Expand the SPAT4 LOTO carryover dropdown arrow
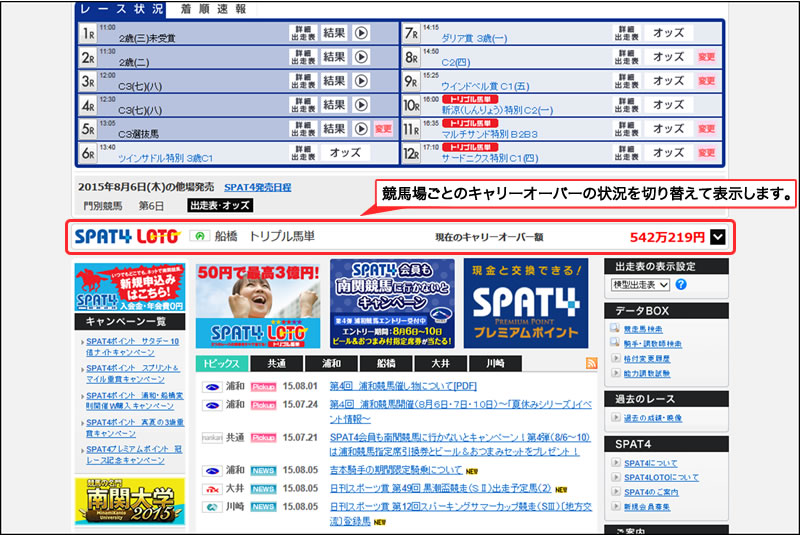Viewport: 800px width, 535px height. tap(717, 237)
